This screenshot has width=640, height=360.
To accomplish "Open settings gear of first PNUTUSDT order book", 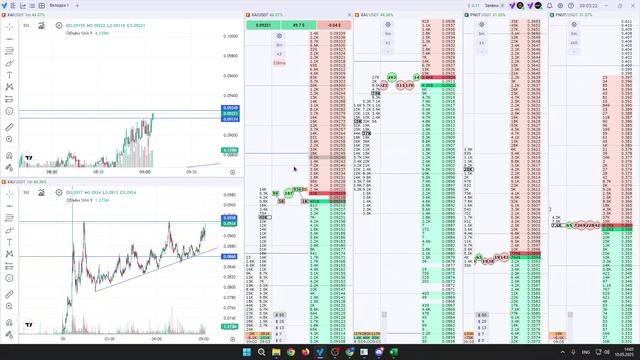I will tap(482, 24).
